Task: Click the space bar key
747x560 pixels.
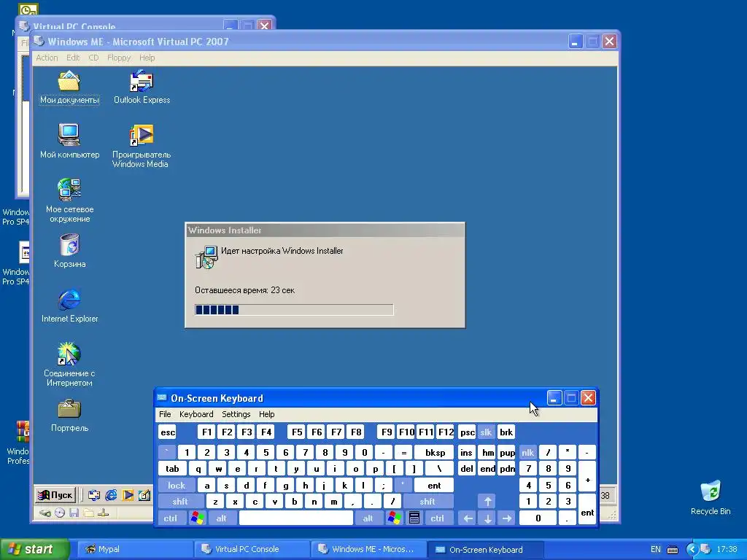Action: pos(296,518)
